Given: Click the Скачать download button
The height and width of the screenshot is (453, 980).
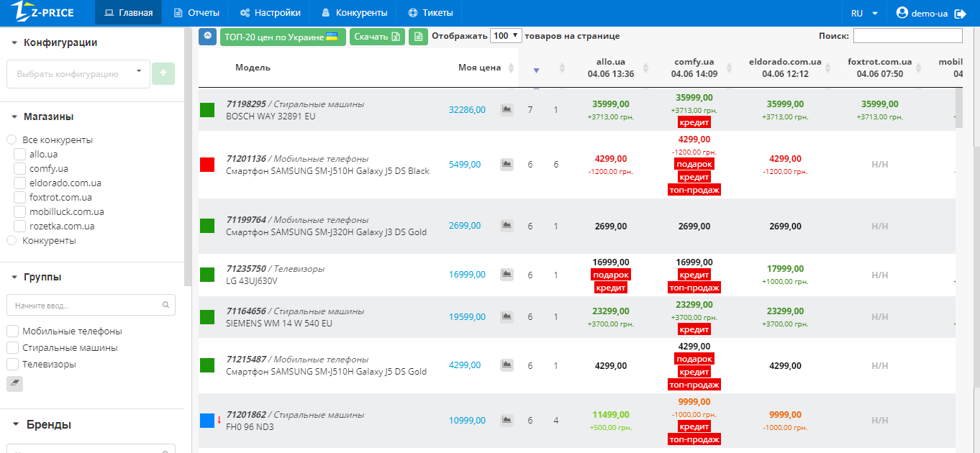Looking at the screenshot, I should 377,37.
